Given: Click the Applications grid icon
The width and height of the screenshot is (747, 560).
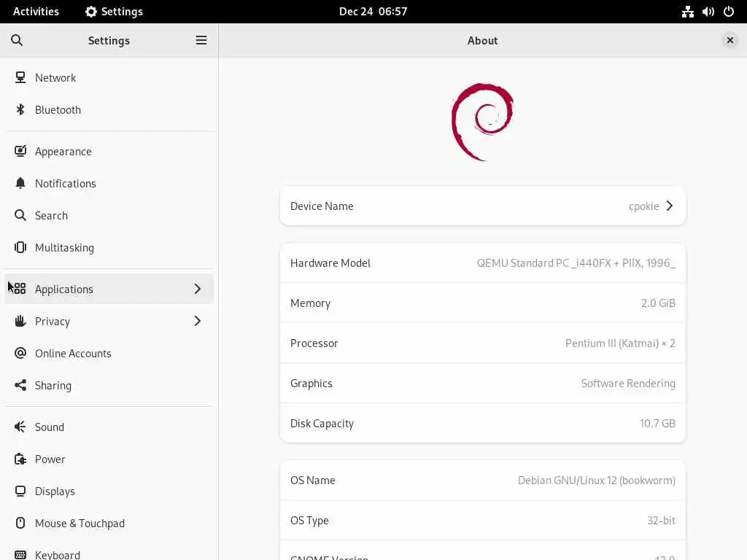Looking at the screenshot, I should [20, 289].
